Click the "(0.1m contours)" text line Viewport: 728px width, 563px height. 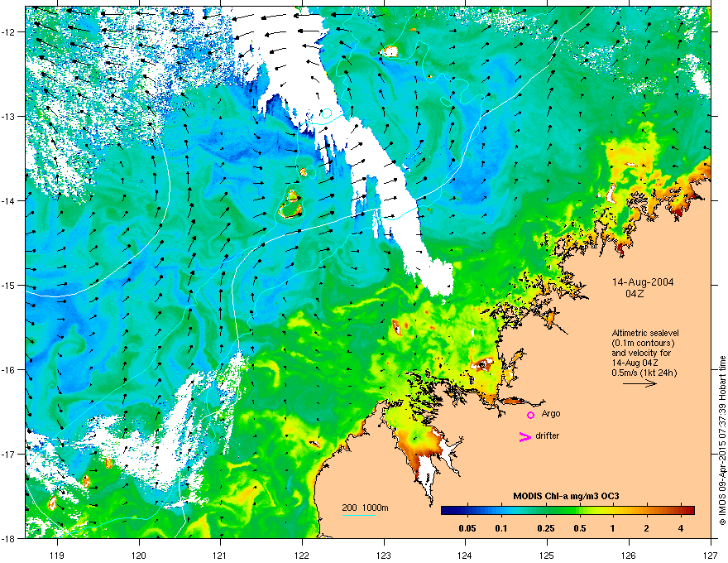coord(643,344)
